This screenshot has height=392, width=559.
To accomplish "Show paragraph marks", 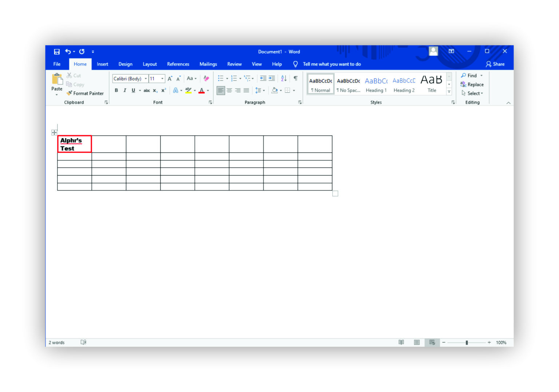I will pos(296,78).
